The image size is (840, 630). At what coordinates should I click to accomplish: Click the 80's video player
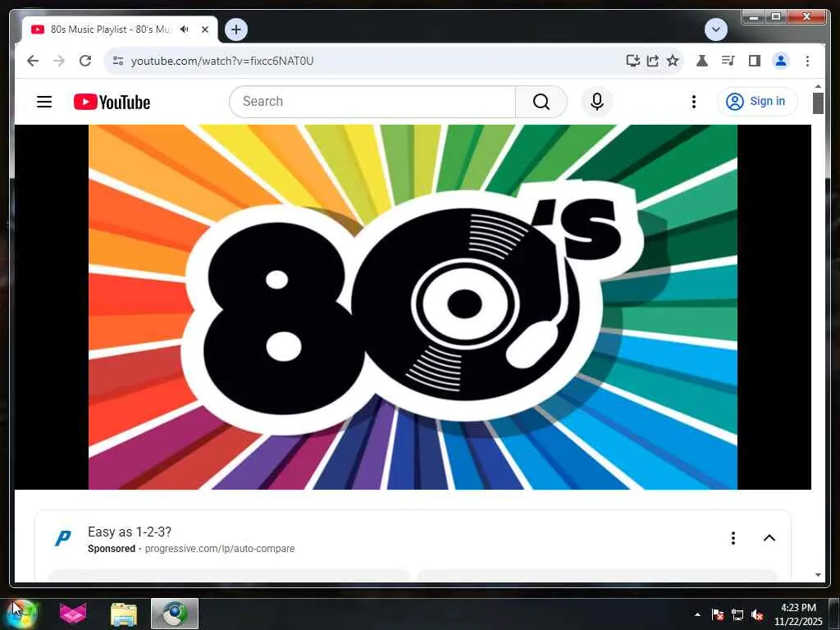(x=413, y=307)
